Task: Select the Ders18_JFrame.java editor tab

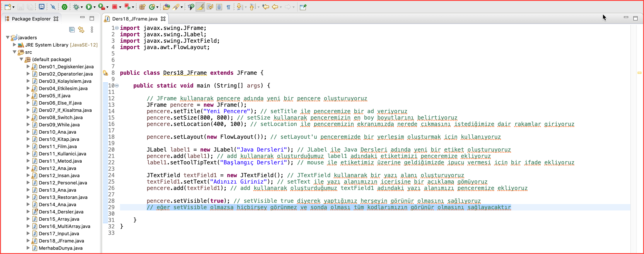Action: (135, 19)
